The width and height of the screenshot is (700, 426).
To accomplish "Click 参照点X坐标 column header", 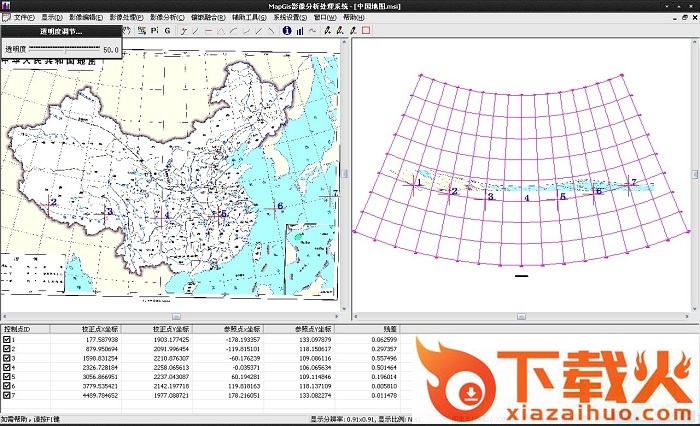I will coord(228,329).
